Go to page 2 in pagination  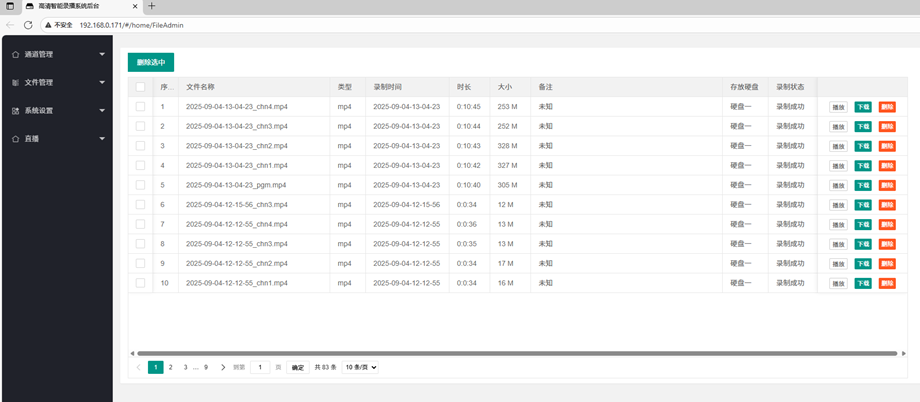coord(171,367)
